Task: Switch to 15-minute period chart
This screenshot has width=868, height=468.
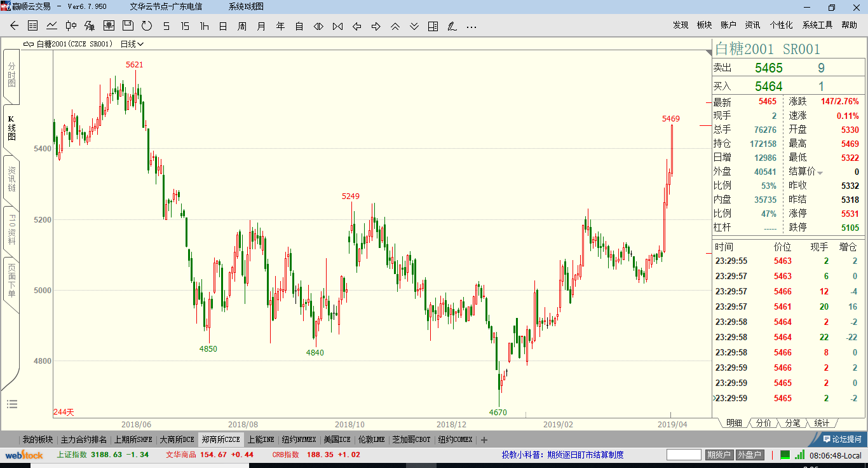Action: point(185,26)
